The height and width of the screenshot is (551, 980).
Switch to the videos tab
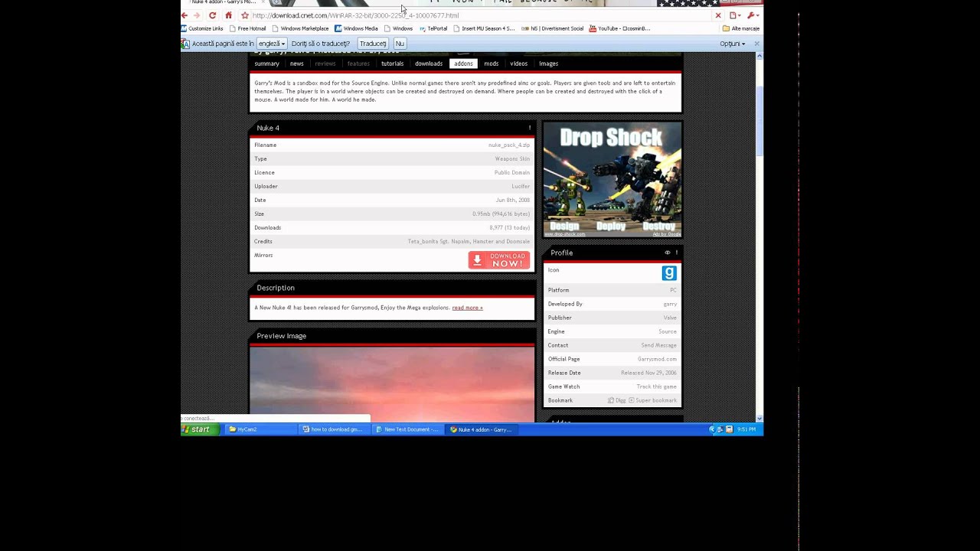[x=519, y=64]
